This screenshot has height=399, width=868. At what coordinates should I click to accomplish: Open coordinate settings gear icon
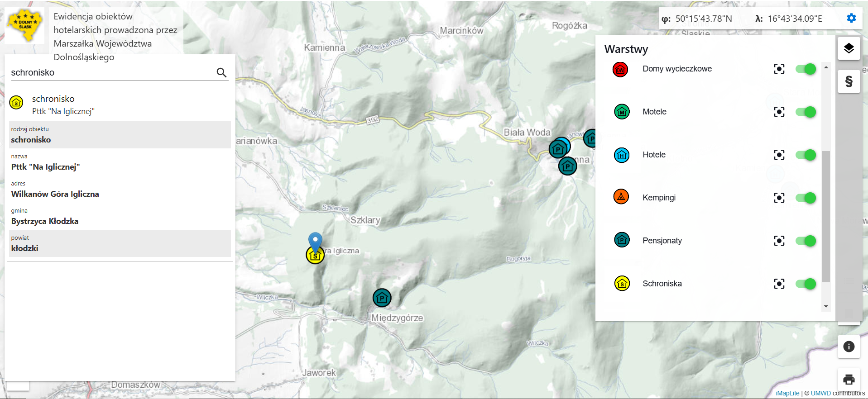[x=851, y=18]
